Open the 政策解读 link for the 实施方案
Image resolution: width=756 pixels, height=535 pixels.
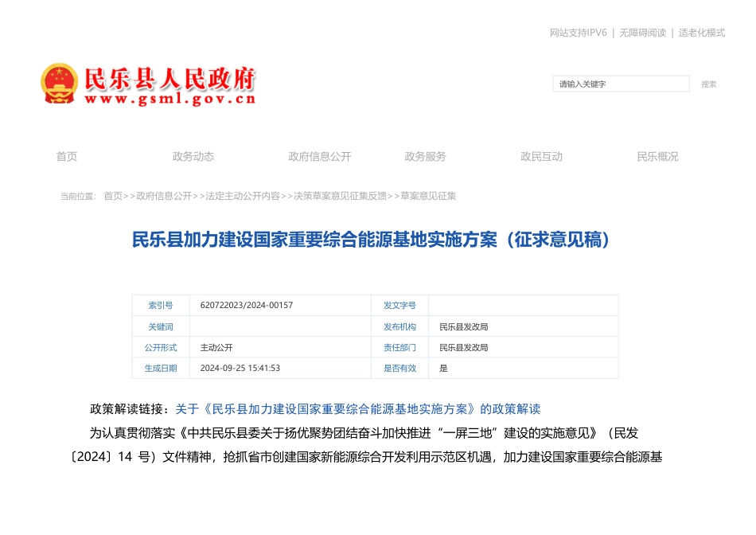[x=357, y=409]
